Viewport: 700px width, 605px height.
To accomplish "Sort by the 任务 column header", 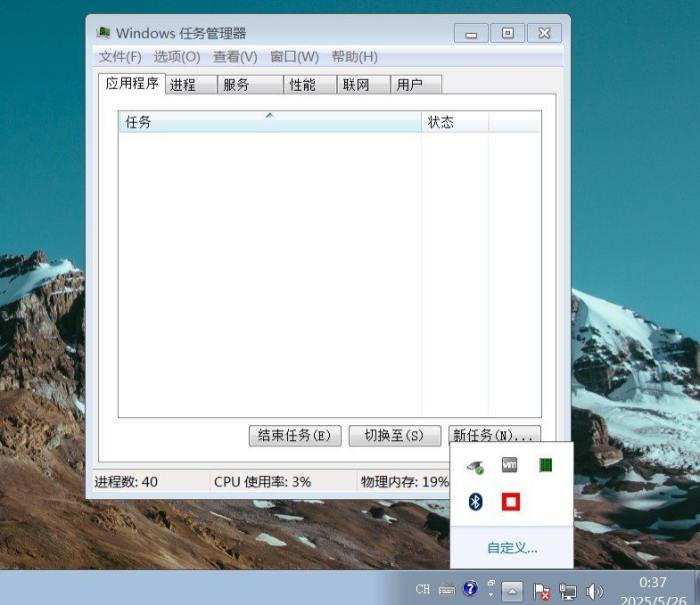I will [x=270, y=122].
